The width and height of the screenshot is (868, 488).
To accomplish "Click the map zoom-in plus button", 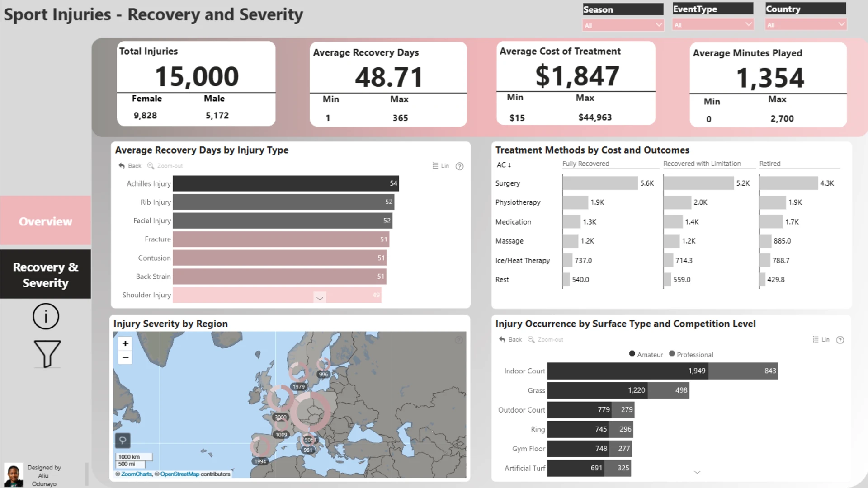I will [x=125, y=343].
